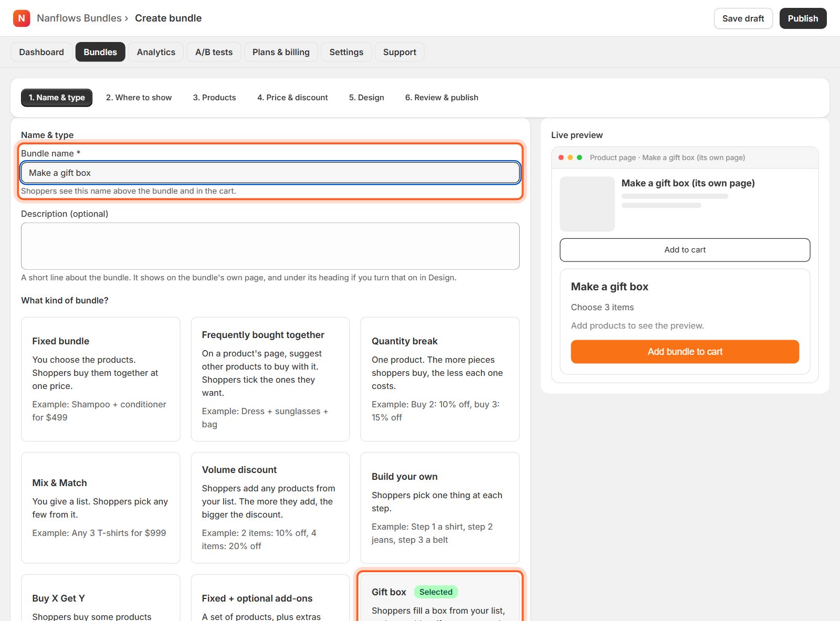Choose the Fixed bundle card
The height and width of the screenshot is (621, 840).
tap(101, 379)
